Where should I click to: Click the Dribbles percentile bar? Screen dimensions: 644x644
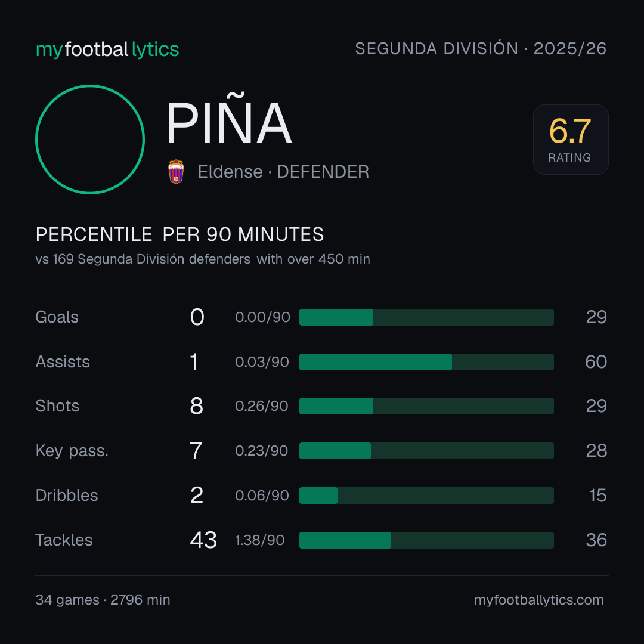pyautogui.click(x=426, y=496)
